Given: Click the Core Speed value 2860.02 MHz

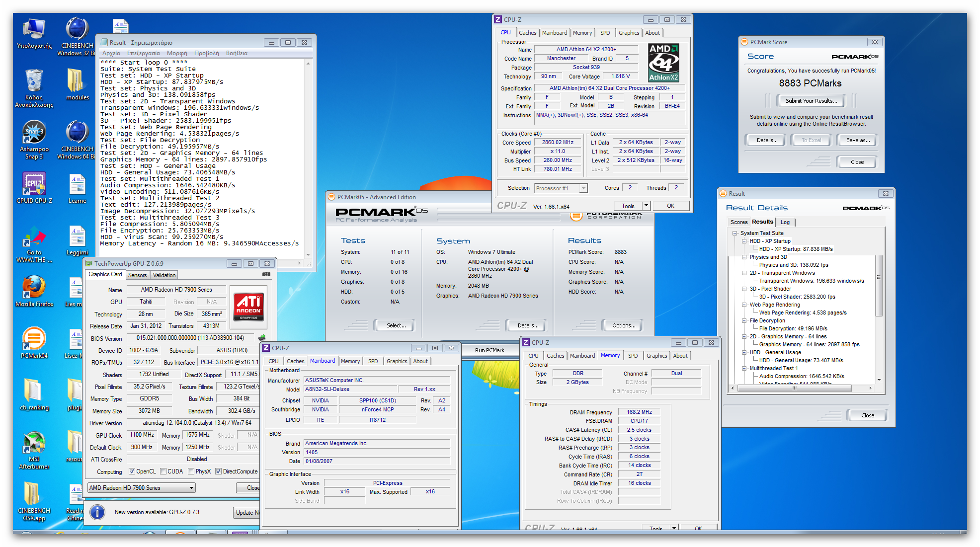Looking at the screenshot, I should pos(558,143).
